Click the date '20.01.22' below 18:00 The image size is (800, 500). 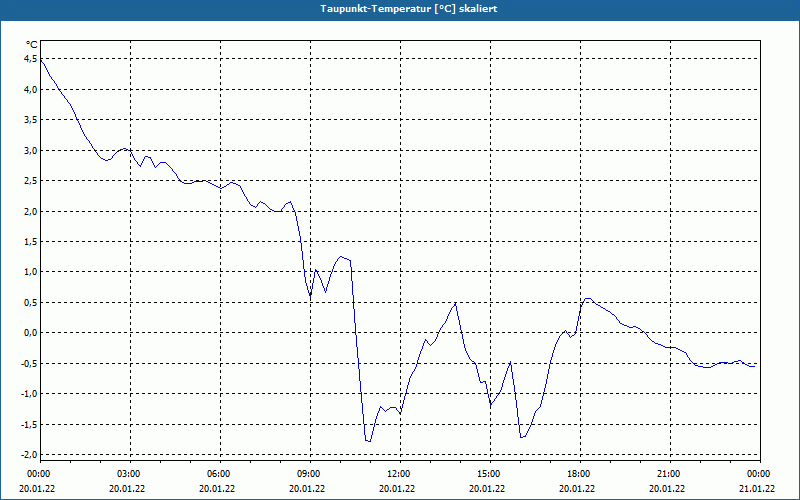[577, 488]
